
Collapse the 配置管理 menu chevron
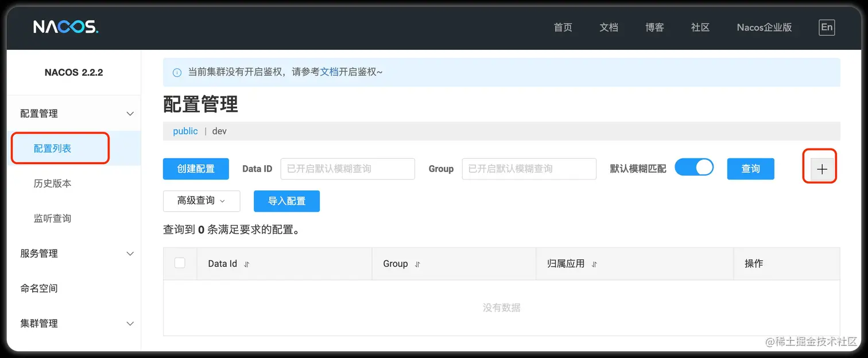130,114
